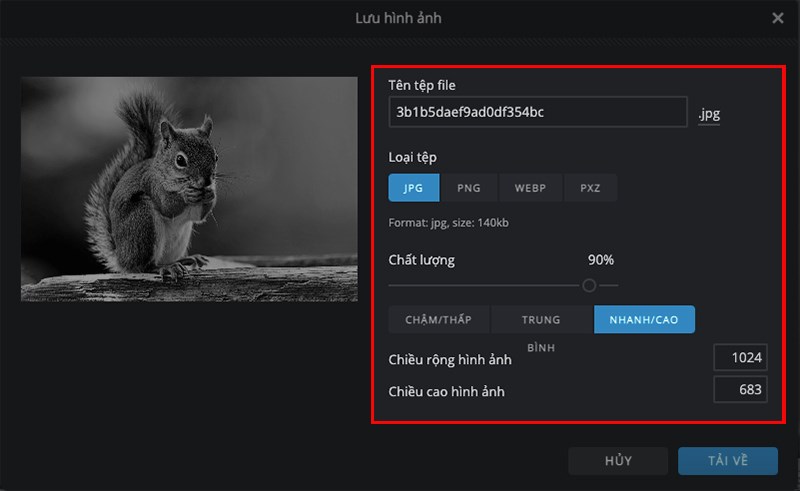
Task: Click the squirrel preview image
Action: [x=189, y=189]
